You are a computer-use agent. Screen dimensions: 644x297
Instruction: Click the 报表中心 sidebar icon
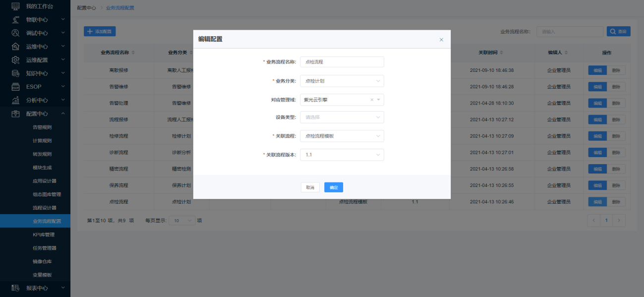[15, 288]
